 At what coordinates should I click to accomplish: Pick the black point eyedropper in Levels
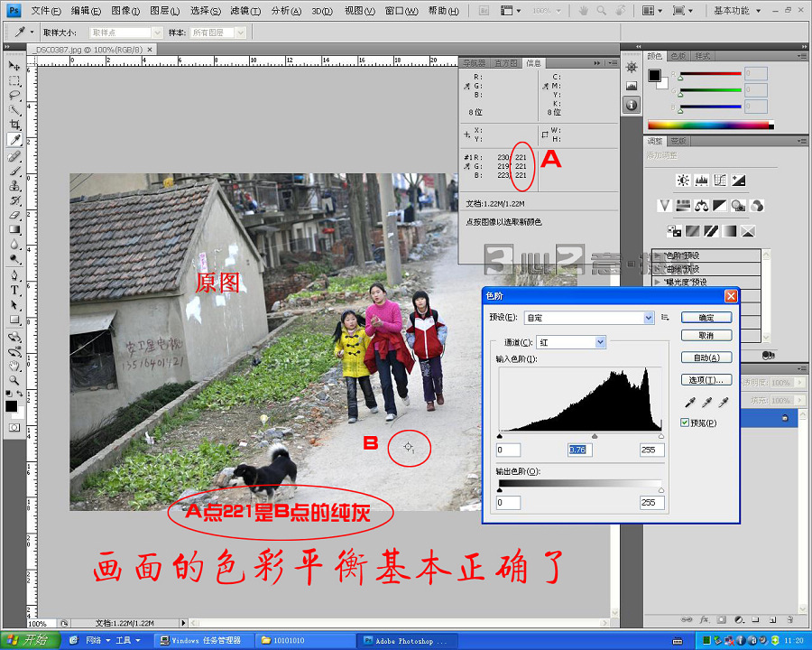690,403
